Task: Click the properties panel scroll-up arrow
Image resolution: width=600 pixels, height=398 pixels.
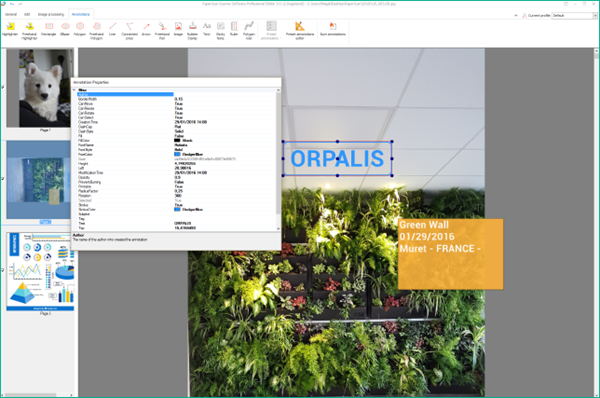Action: click(x=278, y=90)
